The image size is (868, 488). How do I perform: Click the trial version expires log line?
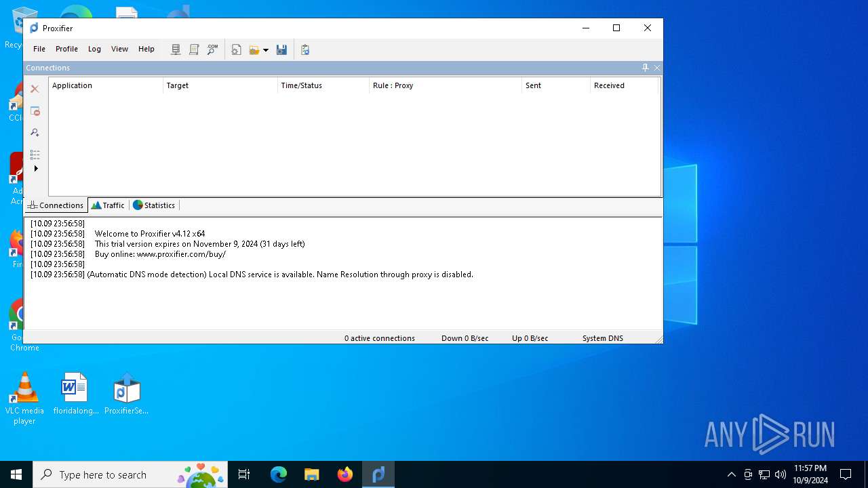pyautogui.click(x=200, y=244)
